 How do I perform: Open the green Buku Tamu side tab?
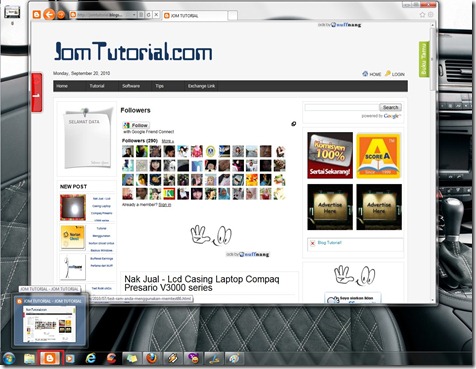(x=424, y=59)
